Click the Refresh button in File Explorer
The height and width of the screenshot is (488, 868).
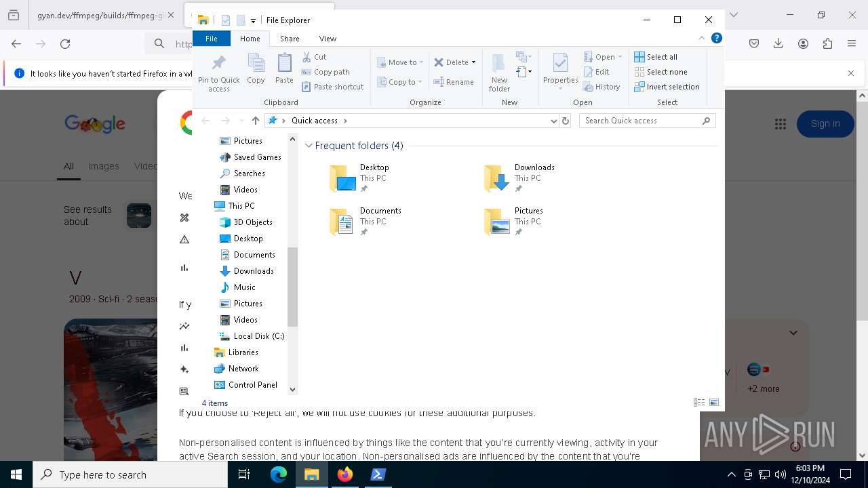click(566, 121)
